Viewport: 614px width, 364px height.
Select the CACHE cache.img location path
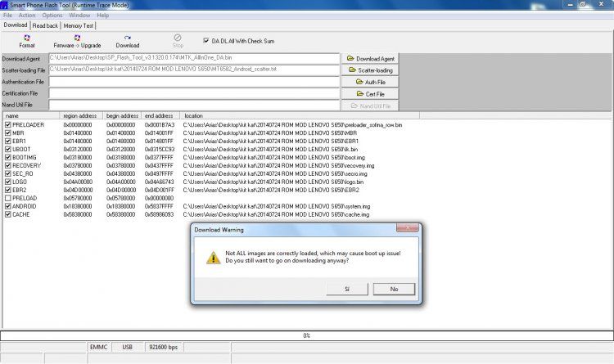(276, 214)
